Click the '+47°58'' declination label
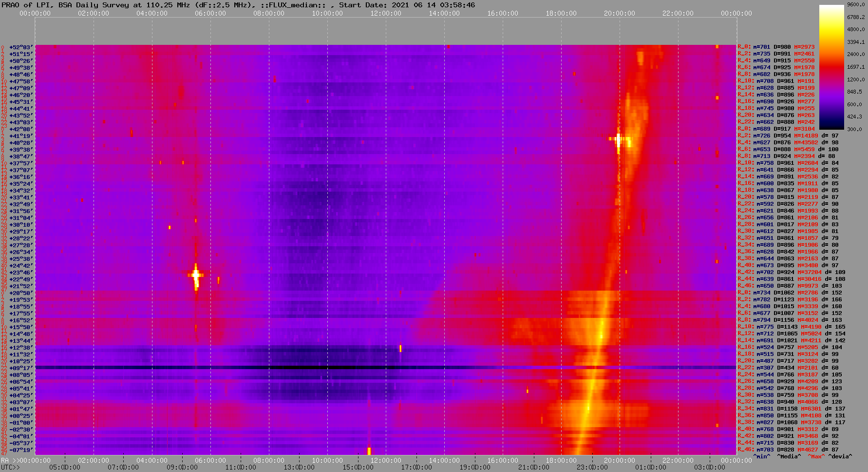868x472 pixels. pyautogui.click(x=21, y=81)
